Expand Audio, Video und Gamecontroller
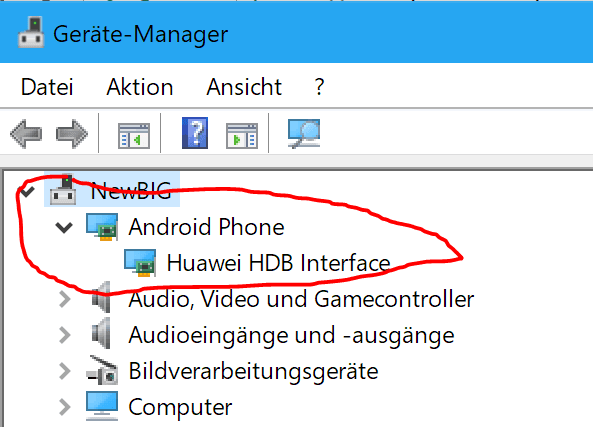 (x=65, y=299)
